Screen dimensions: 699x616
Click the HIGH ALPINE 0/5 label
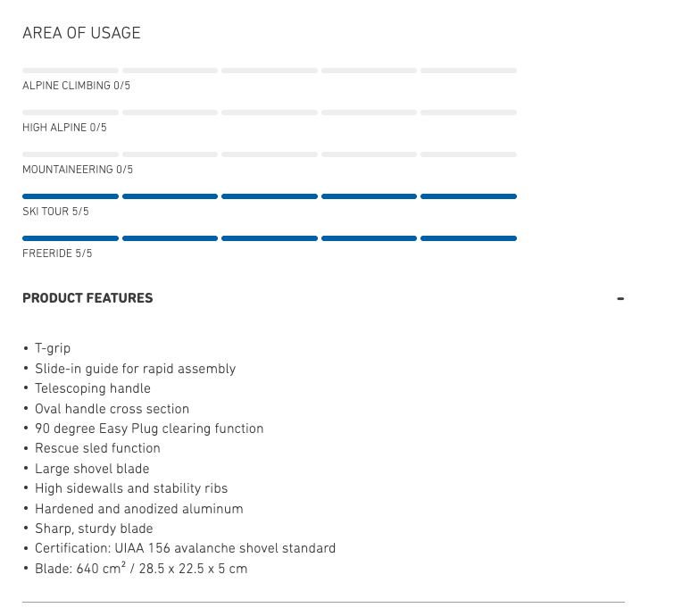point(64,128)
